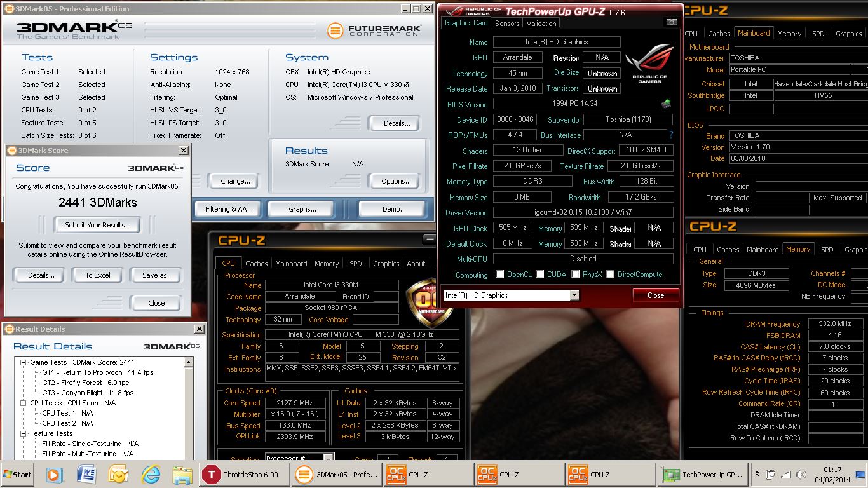Click the network signal tray icon
868x488 pixels.
786,474
